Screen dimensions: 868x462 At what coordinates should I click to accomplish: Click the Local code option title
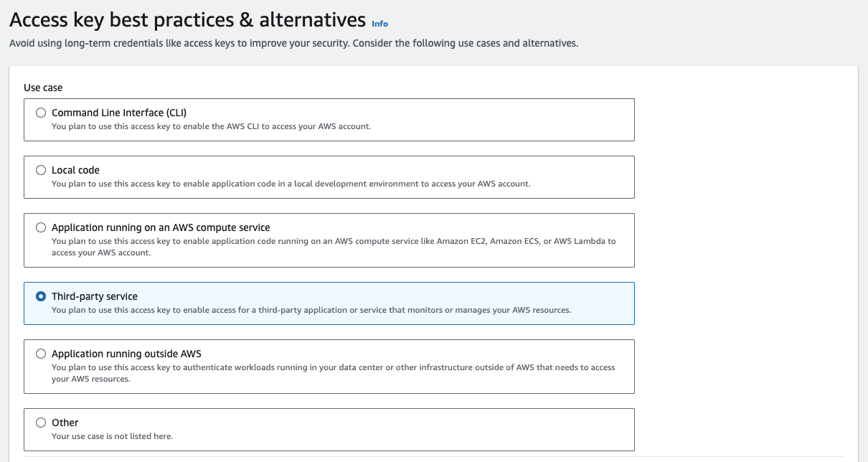(75, 170)
